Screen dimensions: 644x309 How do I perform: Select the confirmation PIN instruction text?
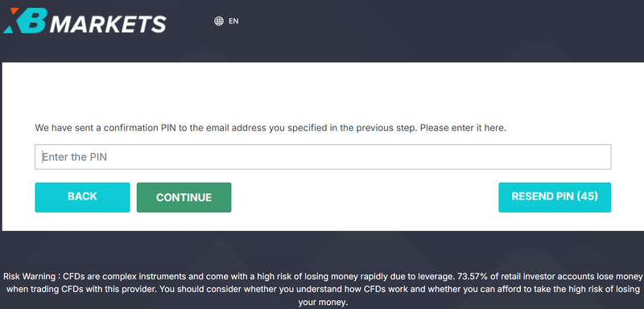point(270,128)
